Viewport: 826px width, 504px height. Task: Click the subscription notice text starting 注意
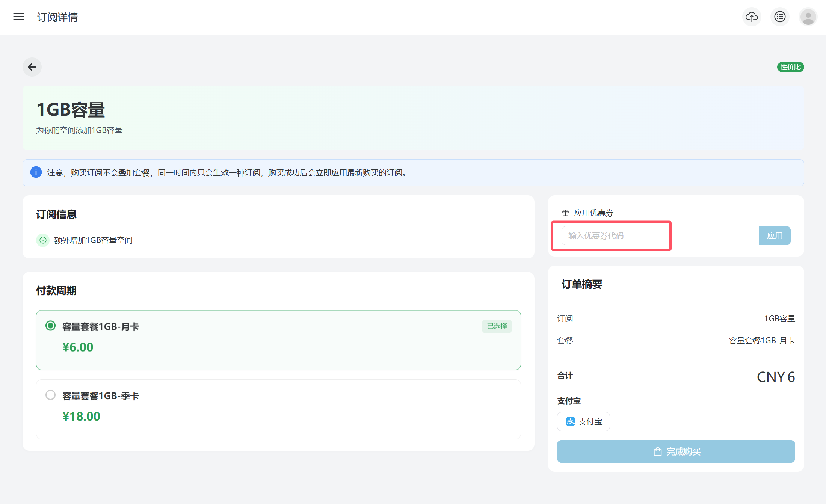pyautogui.click(x=228, y=173)
